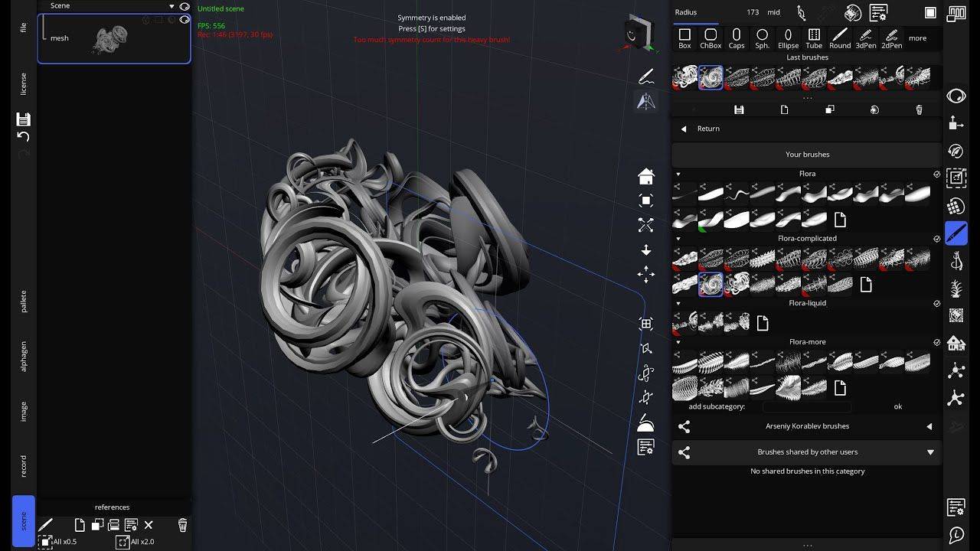Open the settings-list icon in the references bar

[x=131, y=525]
